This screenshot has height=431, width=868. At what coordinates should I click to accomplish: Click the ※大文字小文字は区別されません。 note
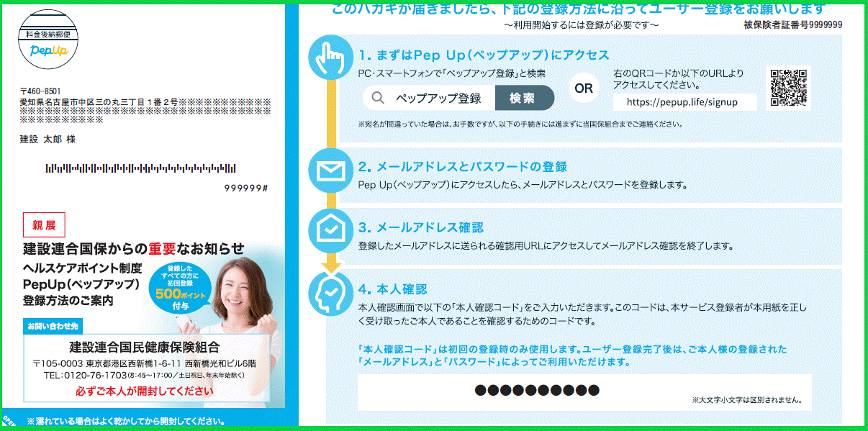(747, 399)
